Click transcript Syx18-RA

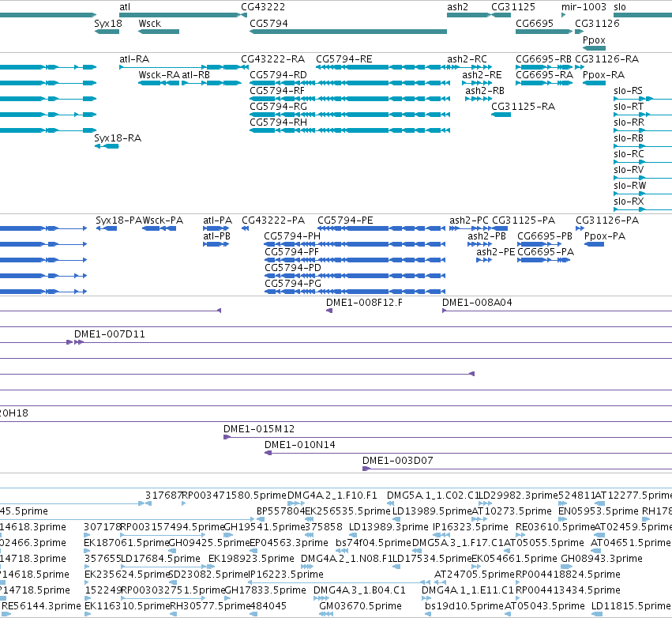click(118, 138)
